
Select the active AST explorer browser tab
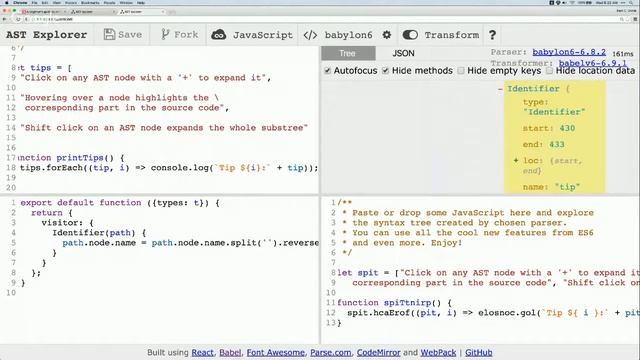(x=141, y=12)
